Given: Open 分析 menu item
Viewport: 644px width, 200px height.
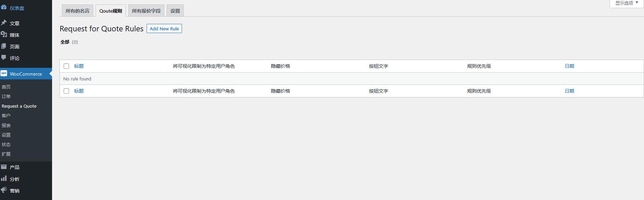Looking at the screenshot, I should pos(15,179).
